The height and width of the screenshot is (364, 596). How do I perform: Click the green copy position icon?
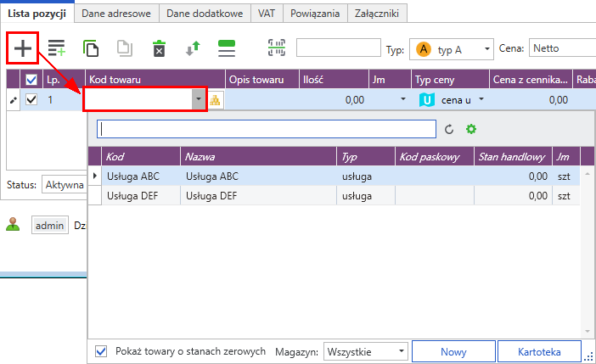[x=91, y=48]
